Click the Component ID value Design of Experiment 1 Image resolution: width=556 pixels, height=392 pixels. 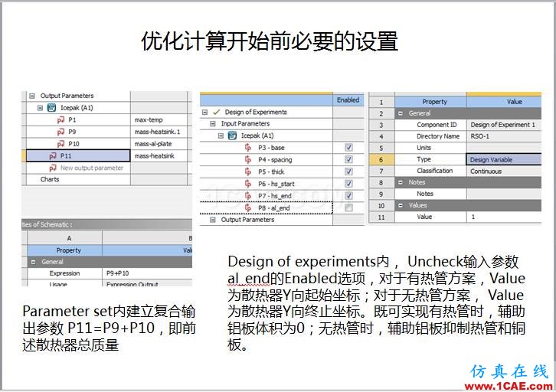click(504, 125)
